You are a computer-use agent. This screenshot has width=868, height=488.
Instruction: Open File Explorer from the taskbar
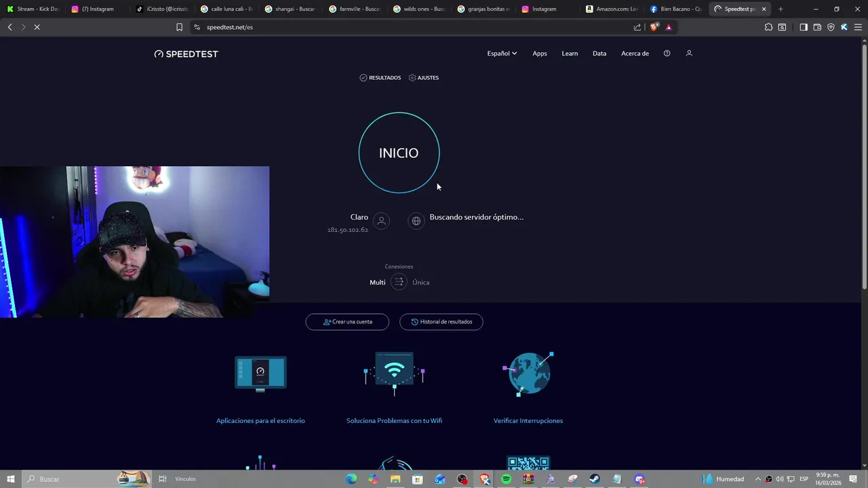pos(395,479)
